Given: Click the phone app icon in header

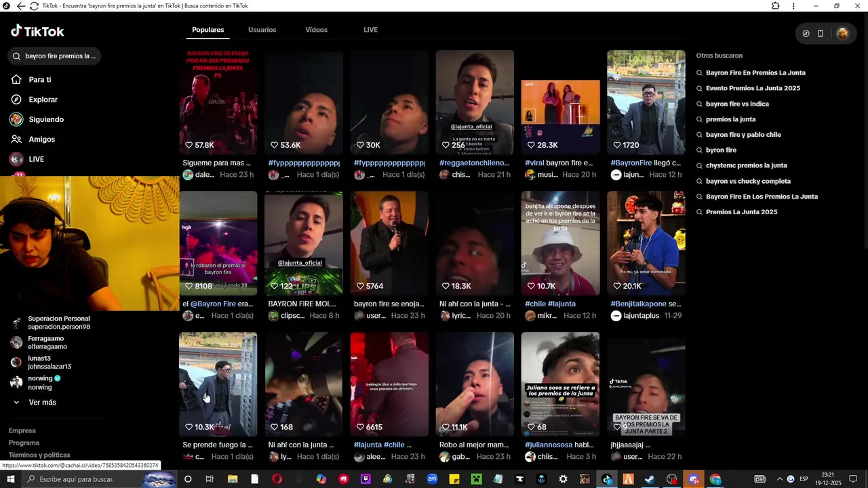Looking at the screenshot, I should click(821, 33).
